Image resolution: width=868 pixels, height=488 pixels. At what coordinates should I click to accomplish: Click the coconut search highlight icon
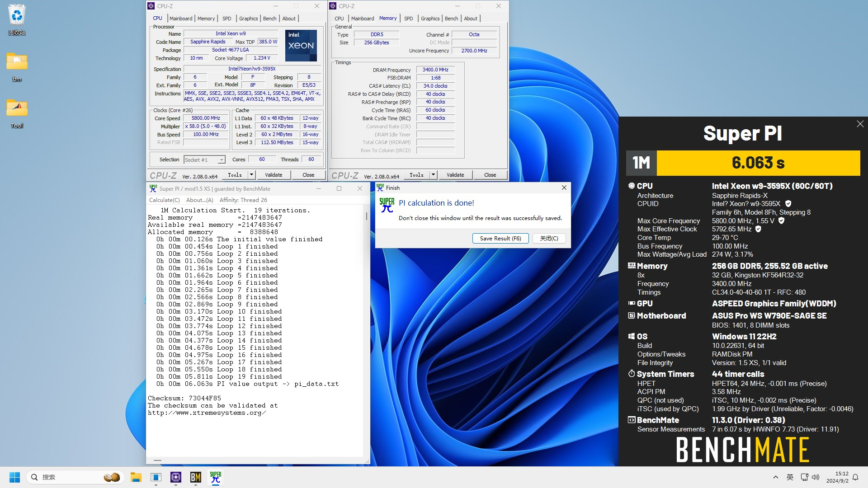(x=112, y=477)
